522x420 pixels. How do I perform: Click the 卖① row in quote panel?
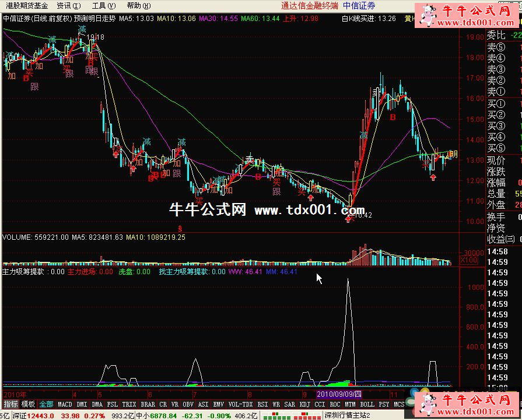[504, 91]
